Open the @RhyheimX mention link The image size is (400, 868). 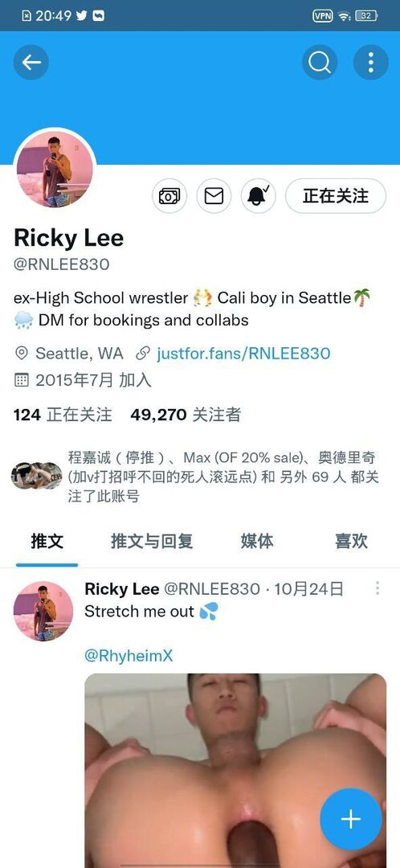129,656
